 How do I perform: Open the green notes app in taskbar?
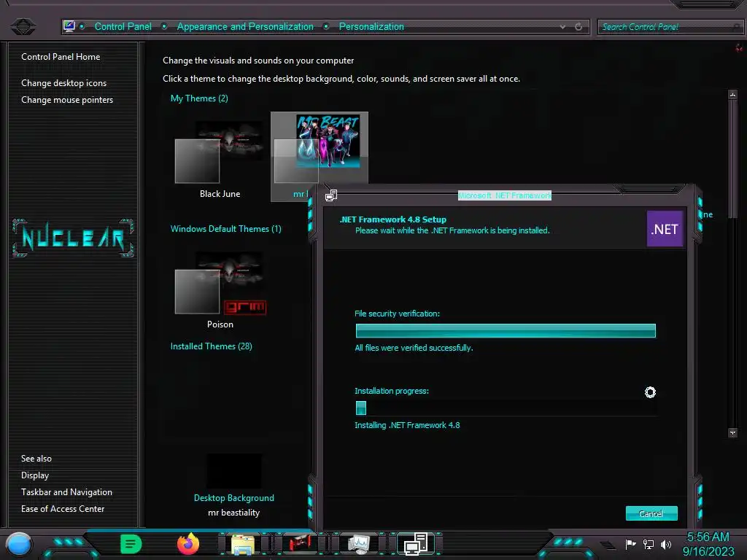click(131, 544)
